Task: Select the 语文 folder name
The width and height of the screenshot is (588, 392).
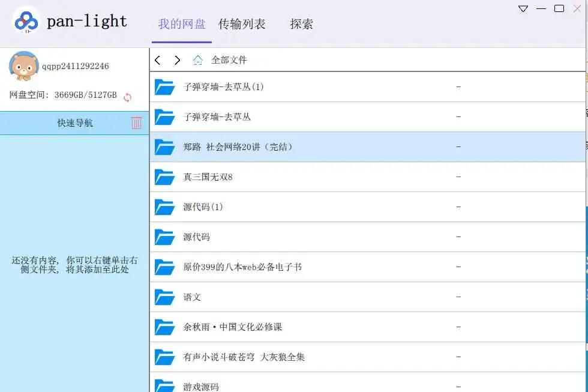Action: (x=191, y=297)
